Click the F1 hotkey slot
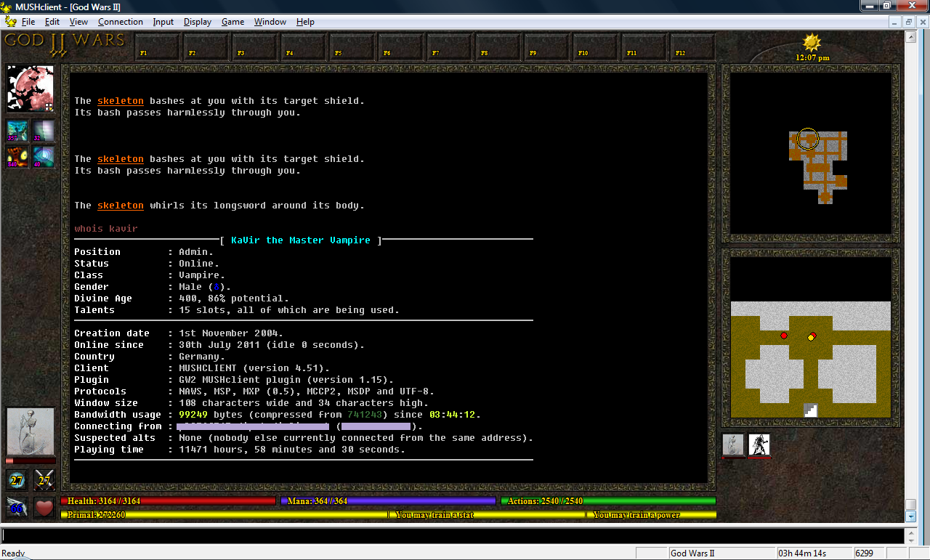The height and width of the screenshot is (560, 930). [158, 47]
